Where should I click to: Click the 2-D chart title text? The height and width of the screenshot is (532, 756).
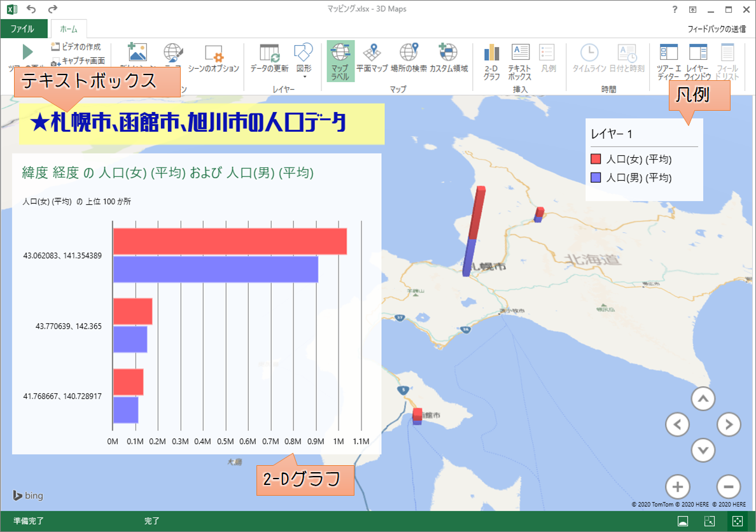[168, 172]
